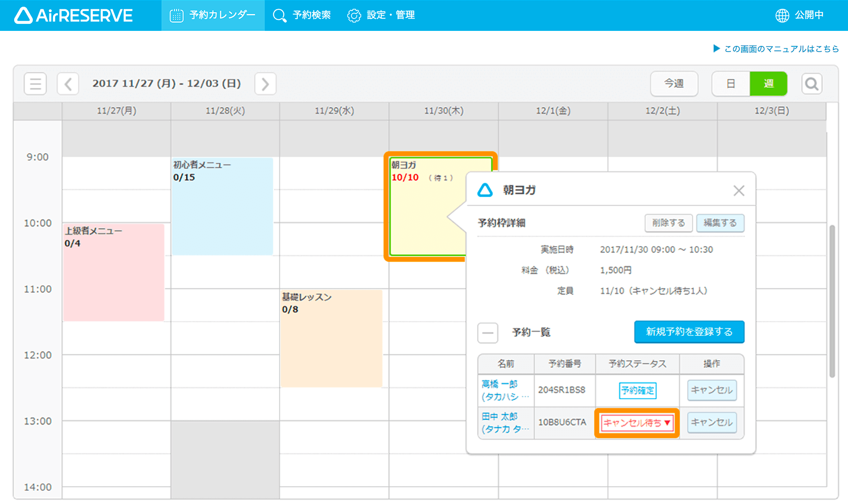The image size is (848, 504).
Task: Click the AirRESERVE logo
Action: click(x=73, y=15)
